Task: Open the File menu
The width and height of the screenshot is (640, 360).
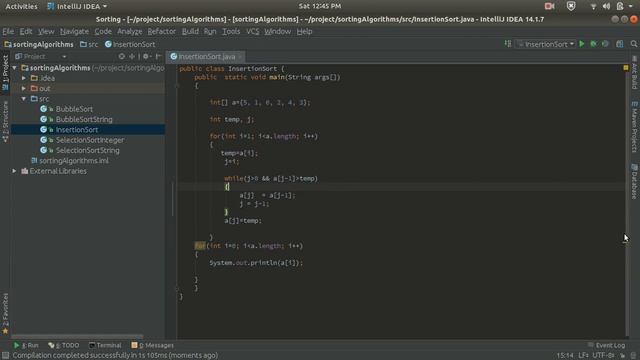Action: tap(8, 31)
